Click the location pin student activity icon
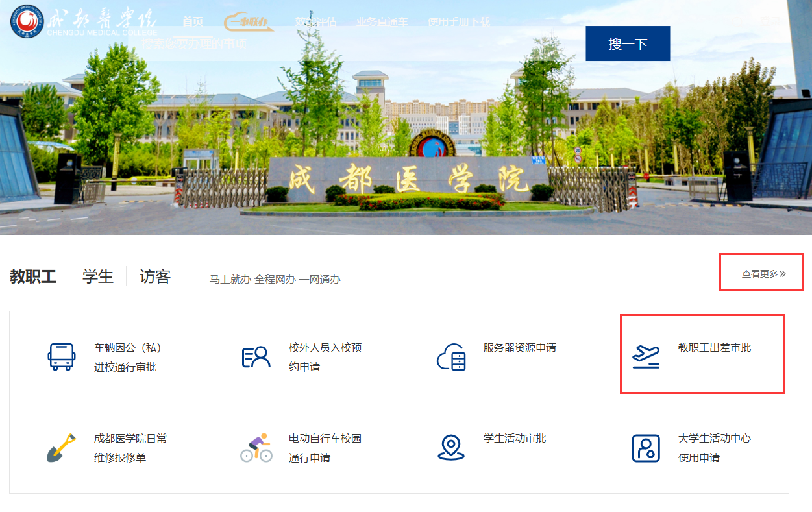 (451, 448)
